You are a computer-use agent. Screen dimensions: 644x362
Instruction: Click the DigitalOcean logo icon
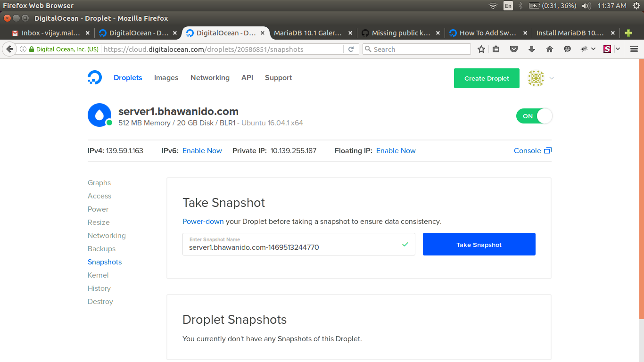pos(95,78)
